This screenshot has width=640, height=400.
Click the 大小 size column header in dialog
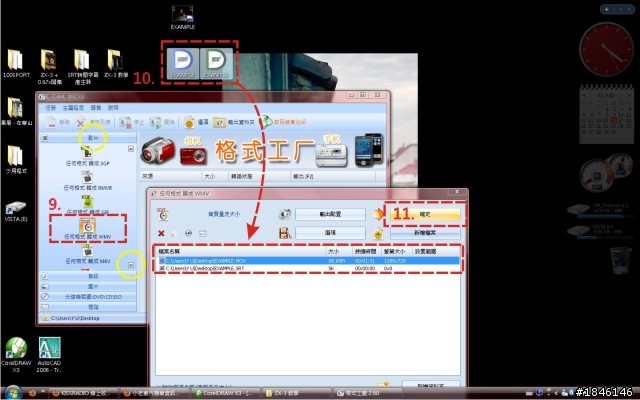(339, 251)
